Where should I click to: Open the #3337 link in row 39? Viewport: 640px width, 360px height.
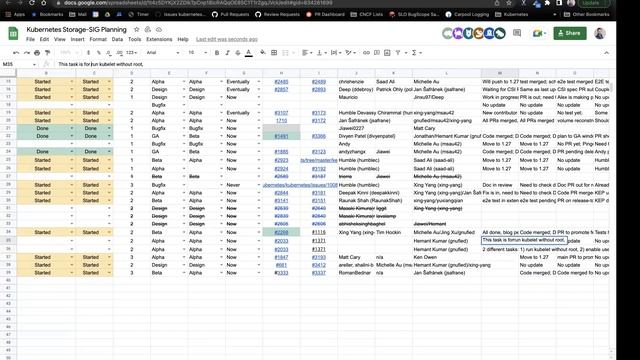[x=319, y=273]
